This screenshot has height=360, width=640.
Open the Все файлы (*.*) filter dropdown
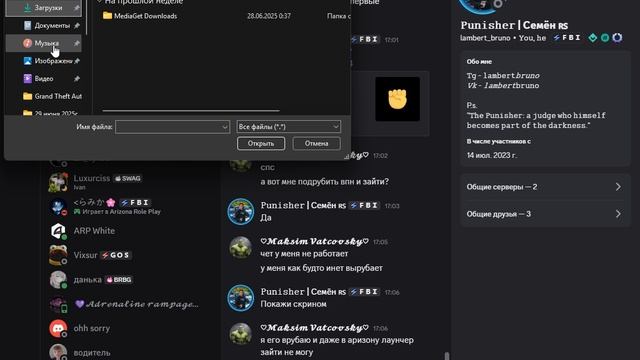pyautogui.click(x=288, y=127)
